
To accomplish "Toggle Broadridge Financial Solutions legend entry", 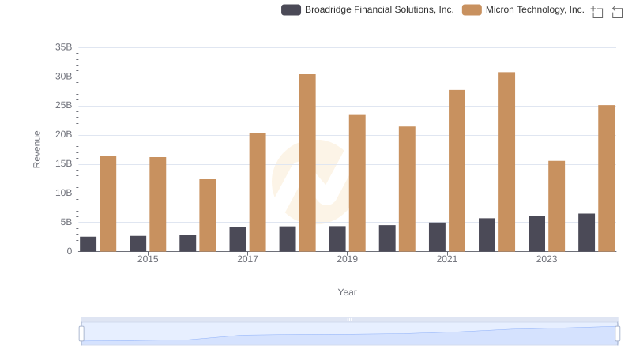I will tap(367, 9).
